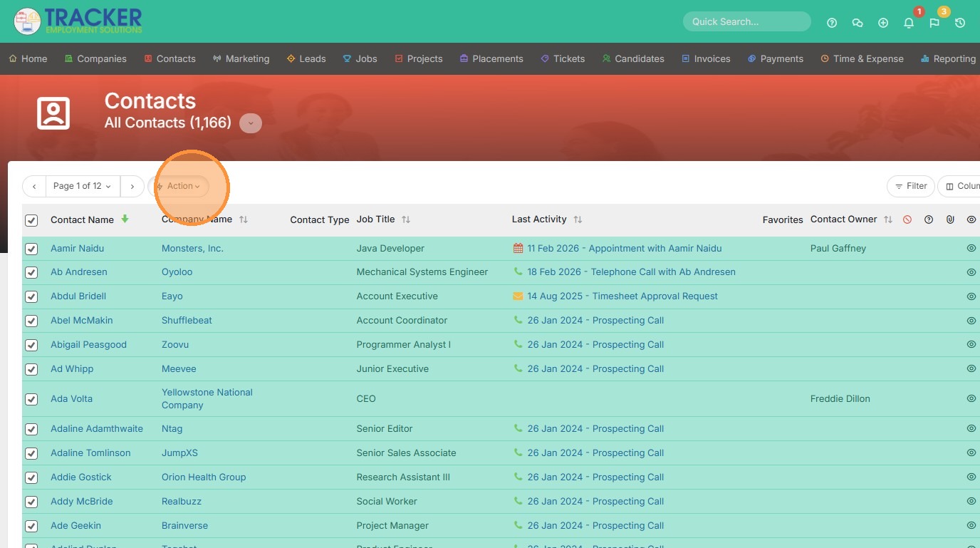
Task: Open the Yellowstone National Company link
Action: (x=207, y=399)
